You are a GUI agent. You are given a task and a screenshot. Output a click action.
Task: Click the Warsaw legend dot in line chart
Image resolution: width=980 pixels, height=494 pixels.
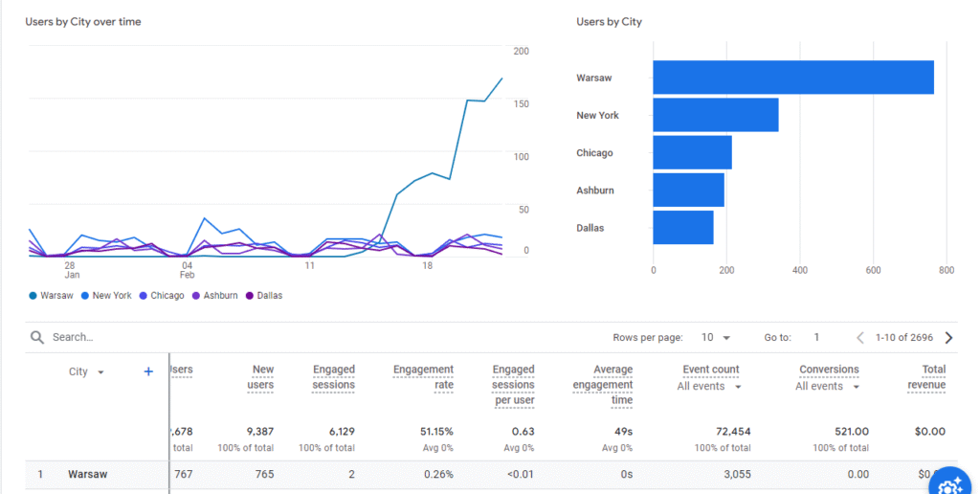click(x=33, y=296)
